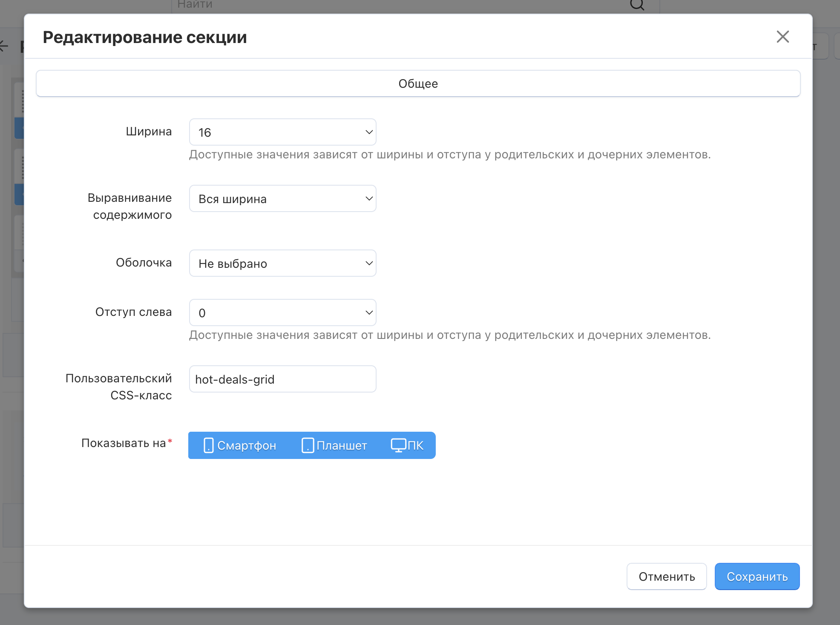Click the chevron arrow of left indent select
Screen dimensions: 840x625
coord(369,313)
